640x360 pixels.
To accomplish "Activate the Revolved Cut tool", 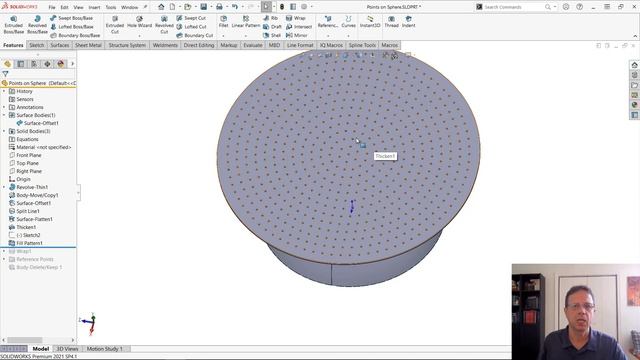I will coord(164,25).
